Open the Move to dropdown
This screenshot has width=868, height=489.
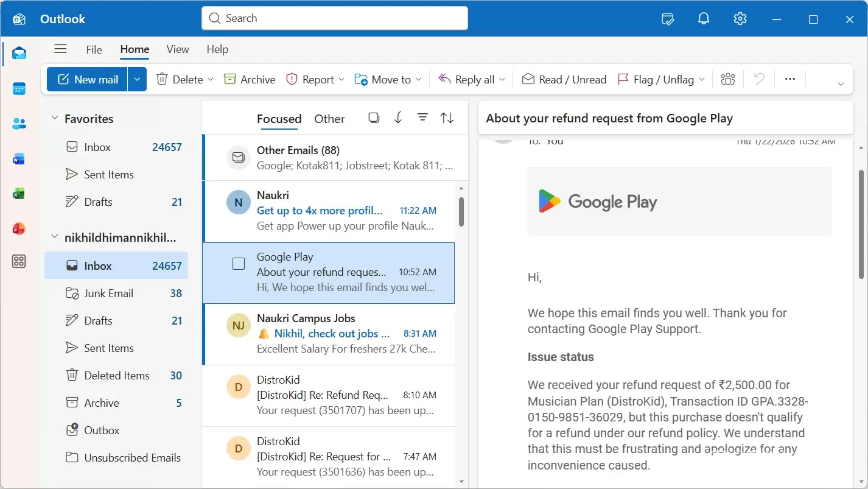point(388,79)
